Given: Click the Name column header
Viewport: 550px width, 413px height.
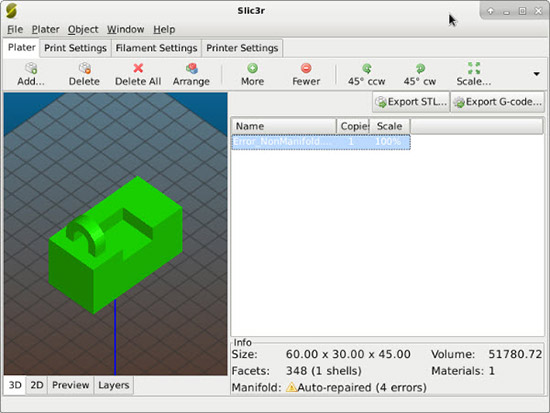Looking at the screenshot, I should [283, 126].
